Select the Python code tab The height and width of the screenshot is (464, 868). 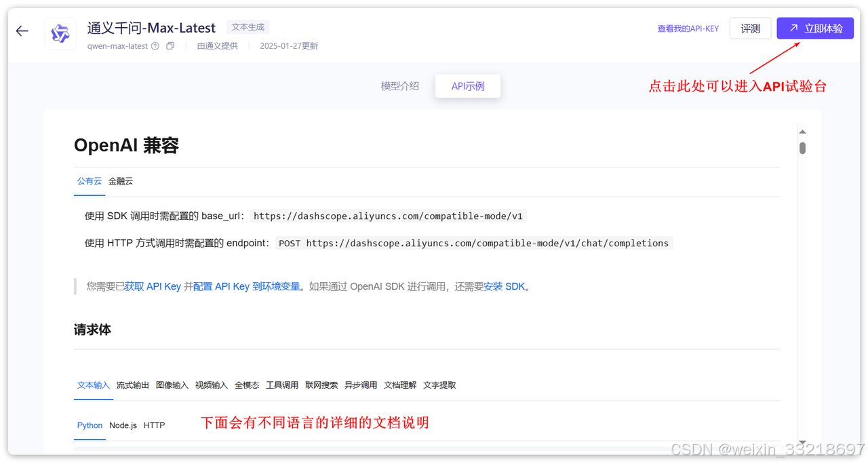(x=90, y=425)
